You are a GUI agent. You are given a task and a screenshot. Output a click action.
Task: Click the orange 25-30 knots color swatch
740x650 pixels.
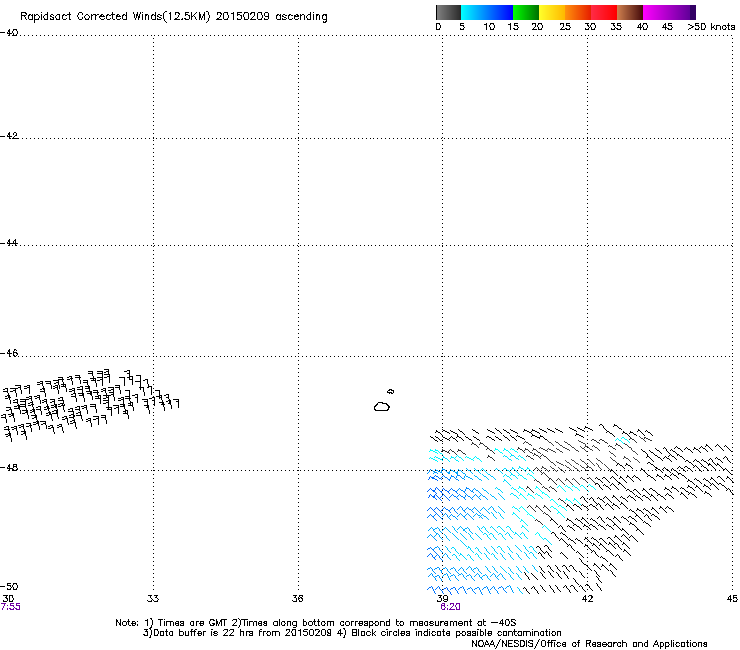[x=578, y=12]
